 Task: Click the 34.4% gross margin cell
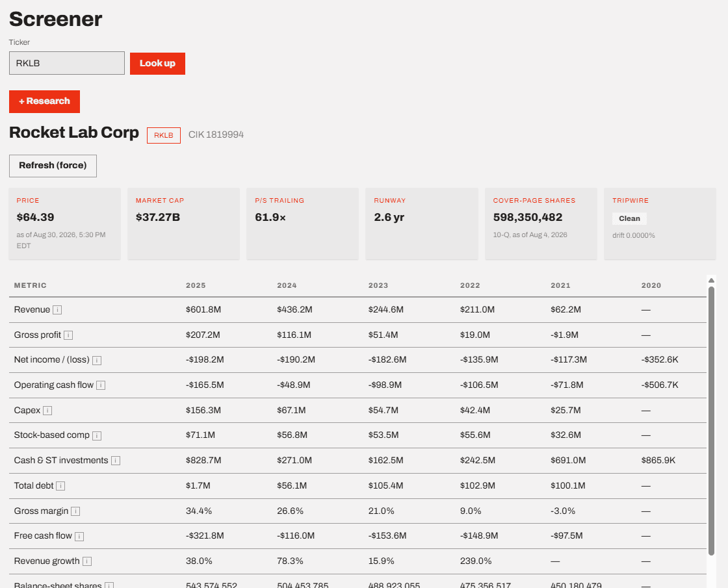199,511
